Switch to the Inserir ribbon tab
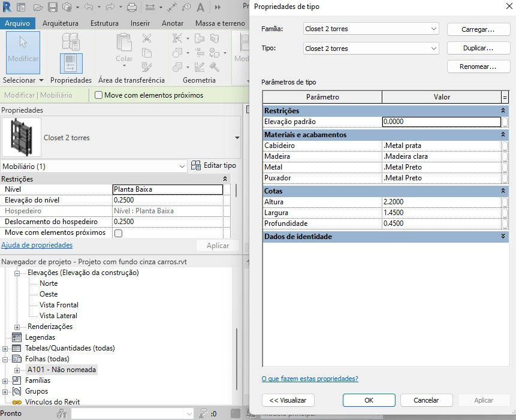Viewport: 516px width, 420px height. 140,23
